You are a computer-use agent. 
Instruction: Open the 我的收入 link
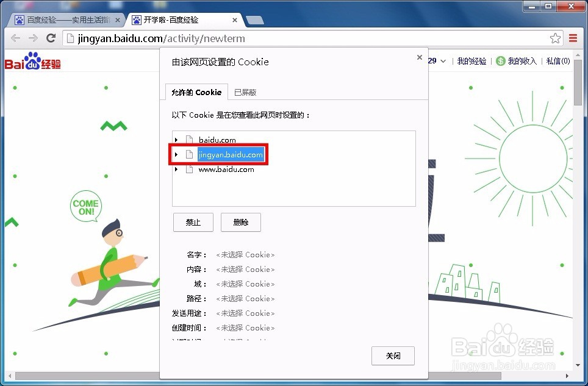click(x=522, y=61)
